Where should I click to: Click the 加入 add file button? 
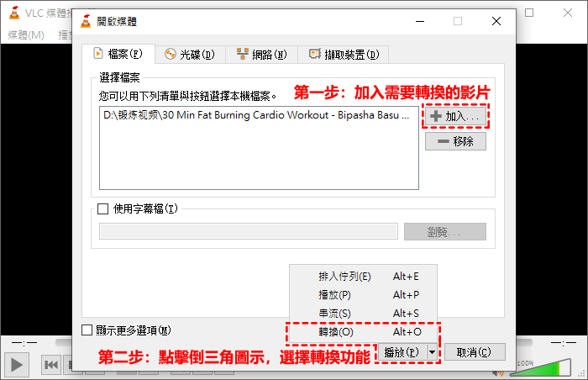coord(455,115)
